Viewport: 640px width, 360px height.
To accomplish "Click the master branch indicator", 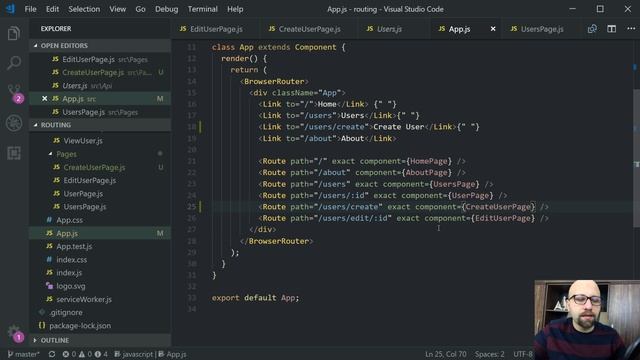I will [x=24, y=354].
